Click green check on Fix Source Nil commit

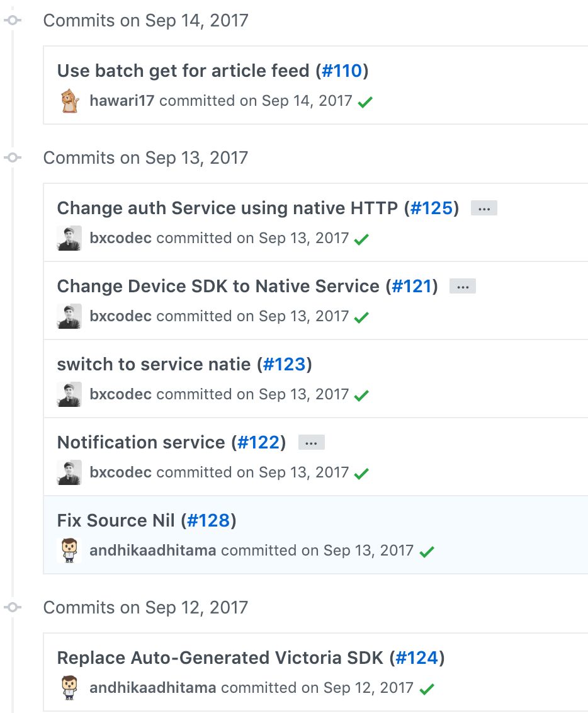427,552
